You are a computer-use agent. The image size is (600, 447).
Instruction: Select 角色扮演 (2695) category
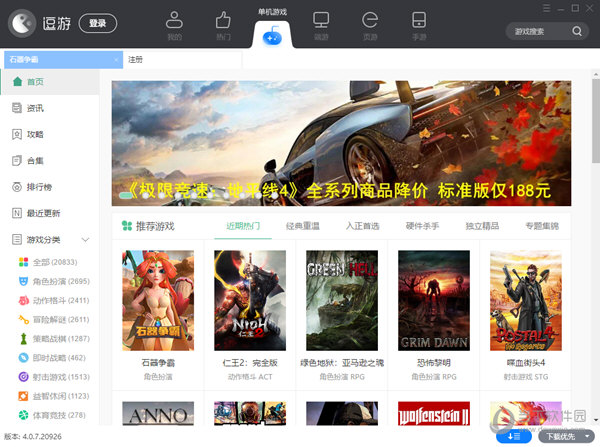(x=54, y=281)
